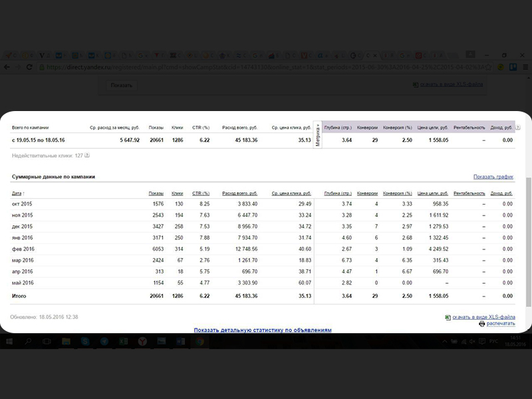Open Skype from the taskbar
This screenshot has height=399, width=532.
[x=85, y=341]
